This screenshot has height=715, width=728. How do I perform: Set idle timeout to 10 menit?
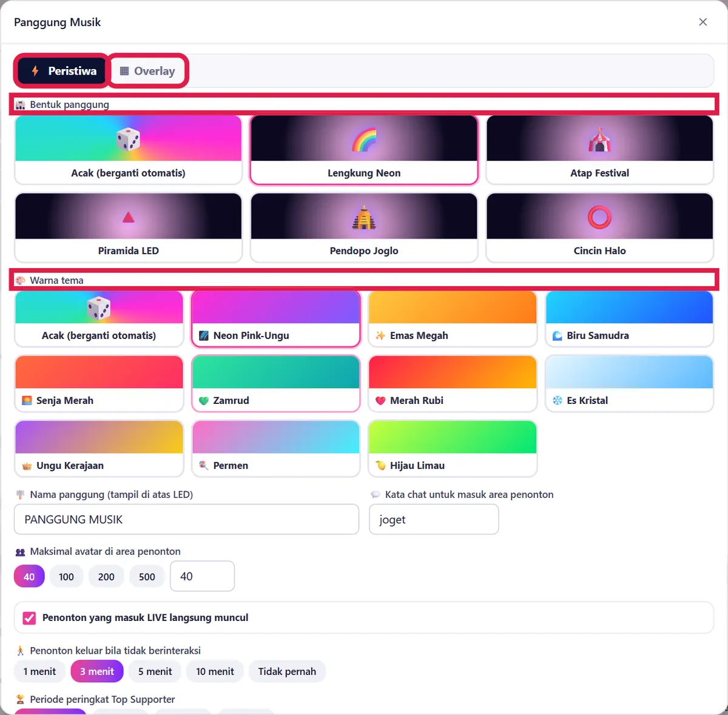(215, 671)
